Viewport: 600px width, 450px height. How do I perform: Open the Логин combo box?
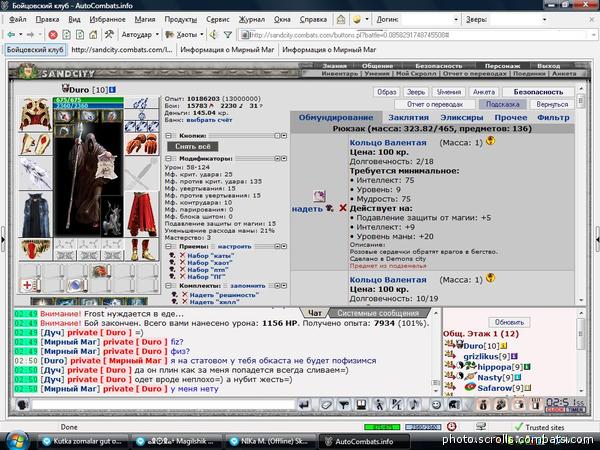pos(430,19)
